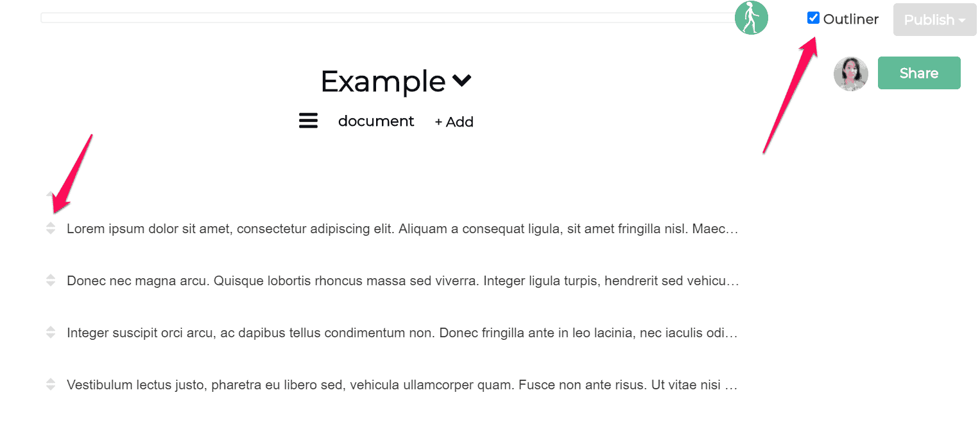This screenshot has width=980, height=424.
Task: Click the reorder handle for Vestibulum lectus paragraph
Action: click(x=51, y=385)
